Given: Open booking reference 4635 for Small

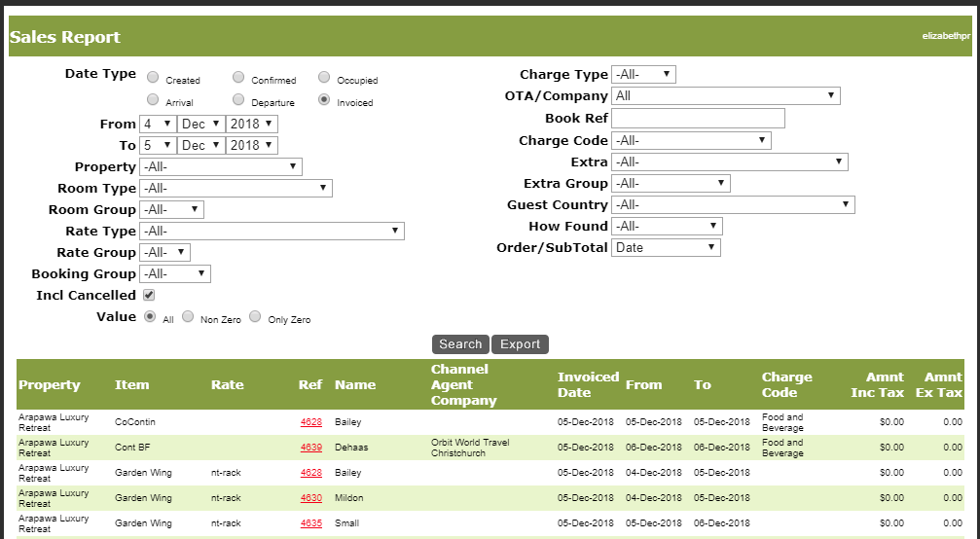Looking at the screenshot, I should tap(310, 523).
